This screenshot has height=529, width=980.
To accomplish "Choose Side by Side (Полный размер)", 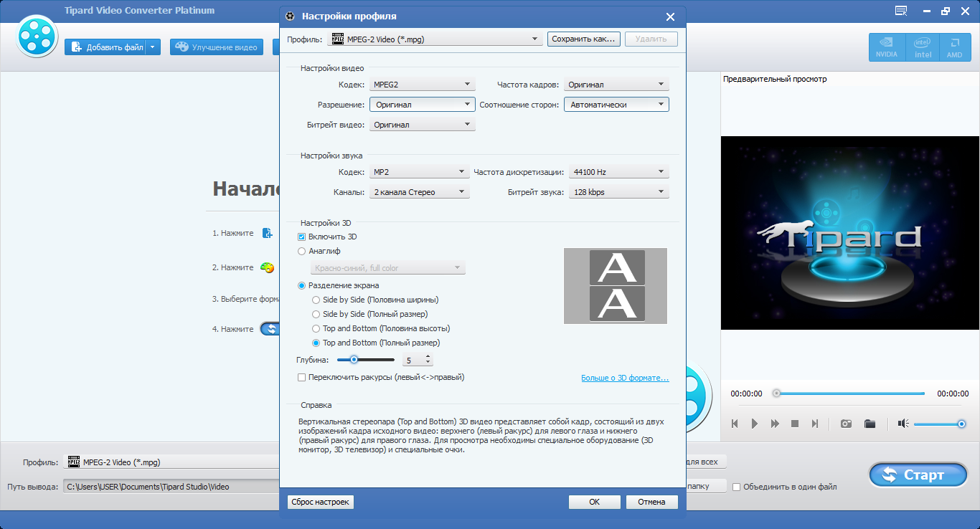I will (316, 314).
